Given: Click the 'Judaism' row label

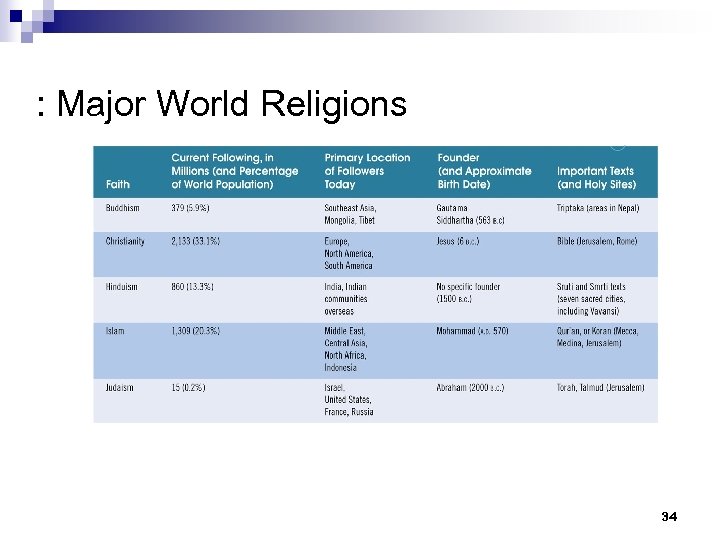Looking at the screenshot, I should 119,388.
